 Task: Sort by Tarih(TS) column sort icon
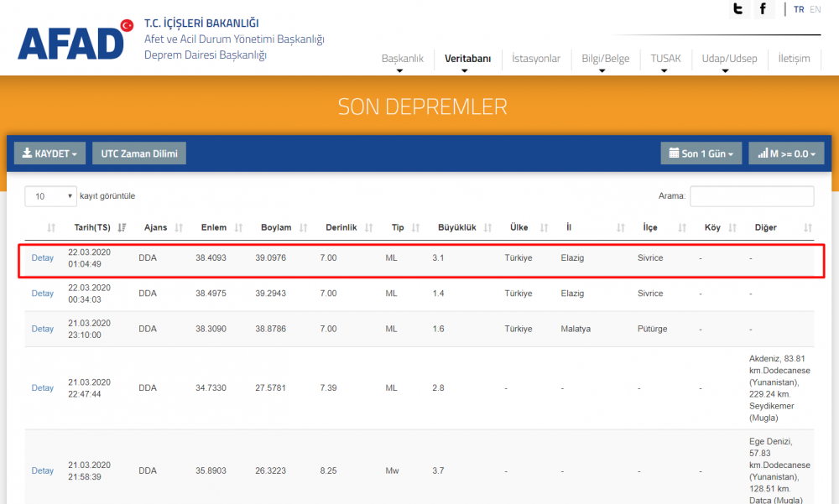(x=122, y=227)
